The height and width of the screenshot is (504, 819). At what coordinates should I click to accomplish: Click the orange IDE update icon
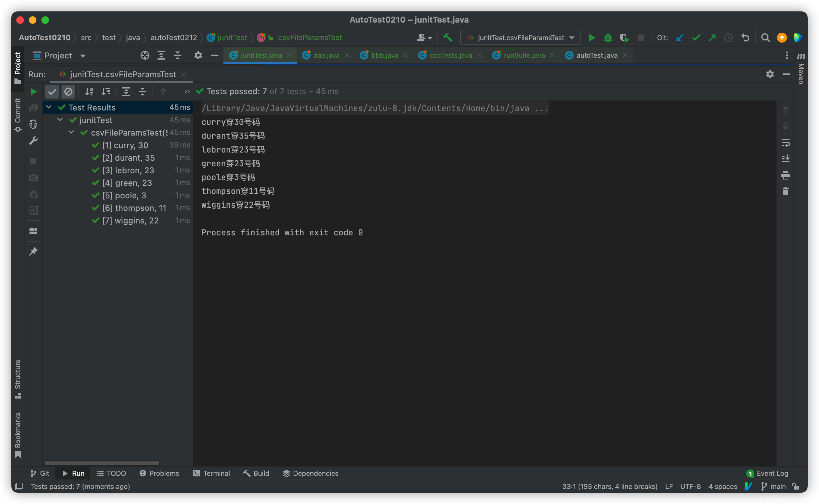(782, 38)
